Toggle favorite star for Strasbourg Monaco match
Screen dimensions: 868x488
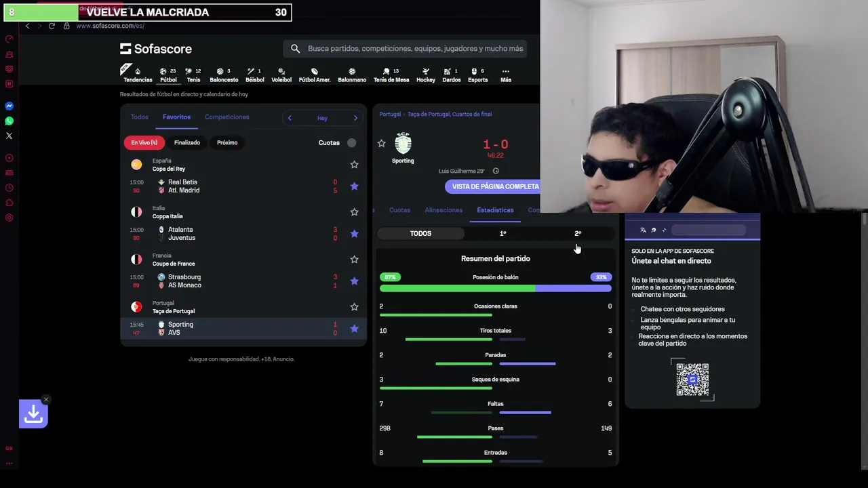point(354,281)
